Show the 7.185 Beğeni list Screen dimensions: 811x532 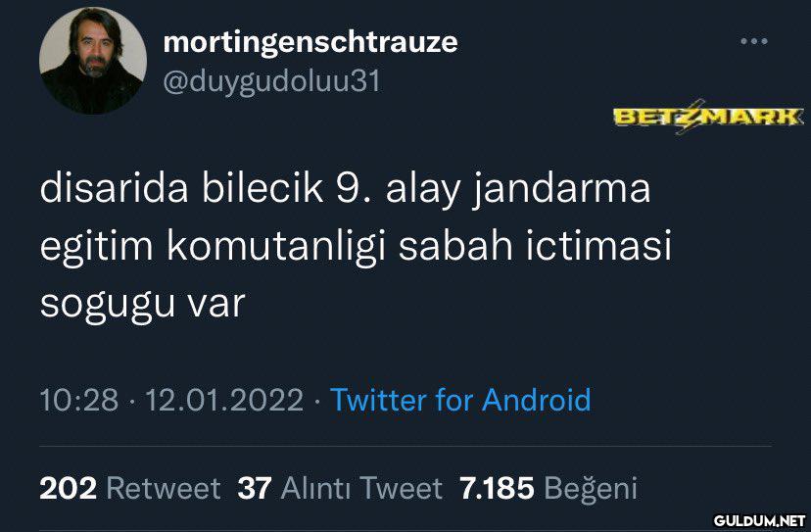click(x=549, y=488)
